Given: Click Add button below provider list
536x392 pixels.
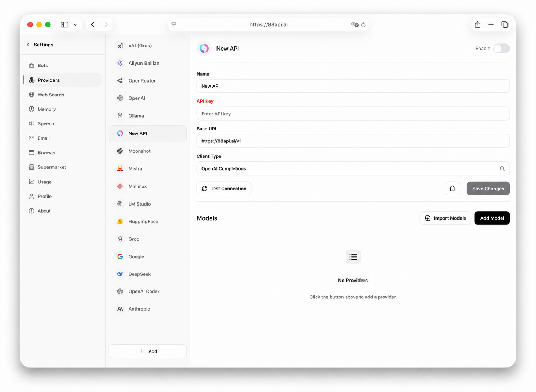Looking at the screenshot, I should [x=148, y=351].
